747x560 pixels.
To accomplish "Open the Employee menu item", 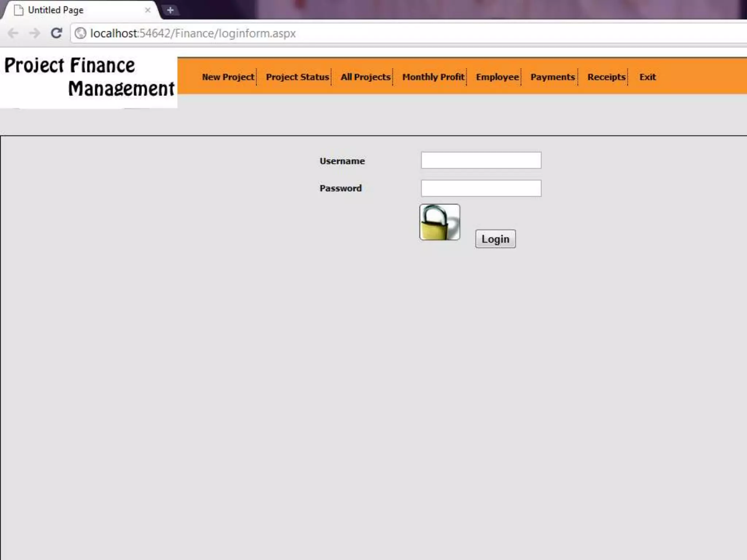I will (x=497, y=77).
